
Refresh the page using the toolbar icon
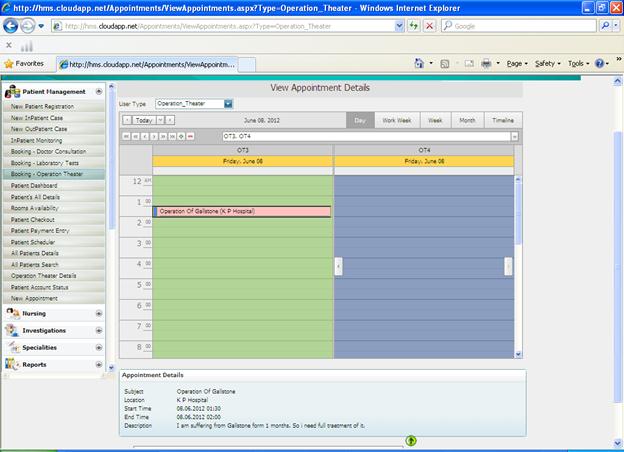413,25
